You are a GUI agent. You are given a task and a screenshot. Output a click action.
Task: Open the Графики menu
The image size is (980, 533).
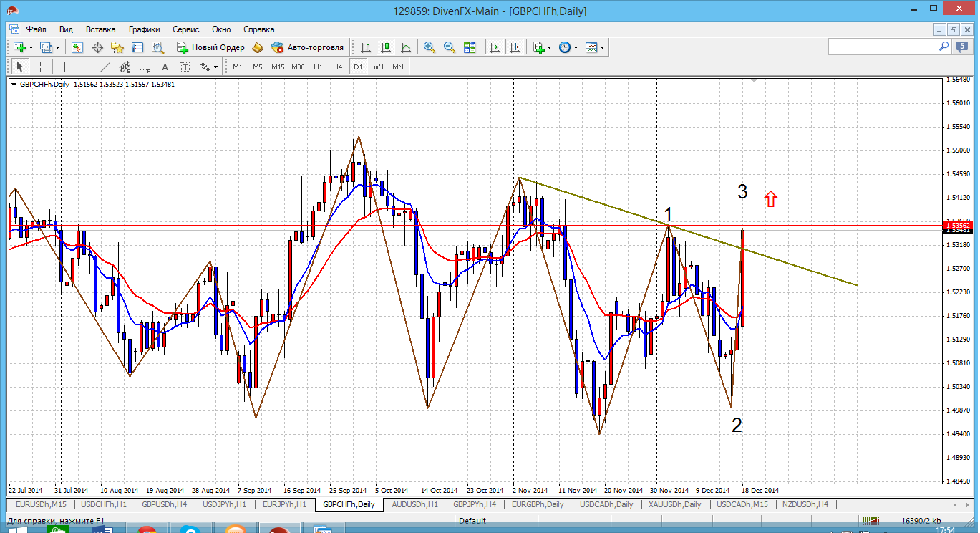coord(144,29)
